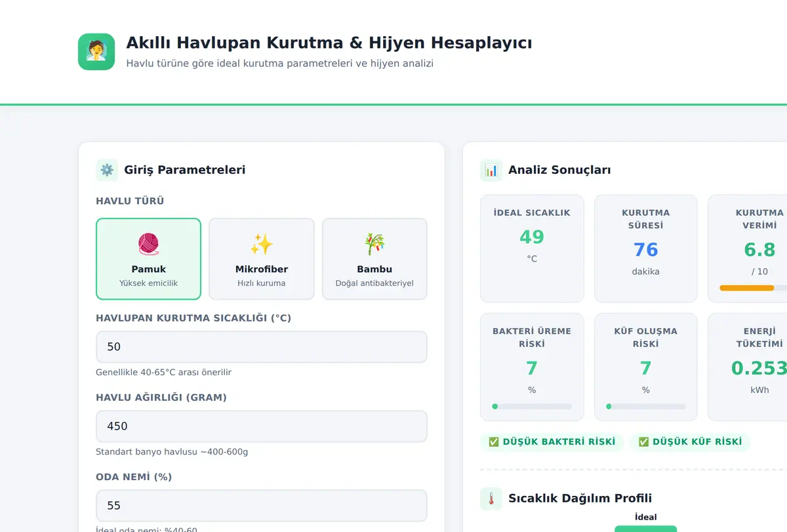Click the Havlu Ağırlığı (Gram) label

click(161, 398)
